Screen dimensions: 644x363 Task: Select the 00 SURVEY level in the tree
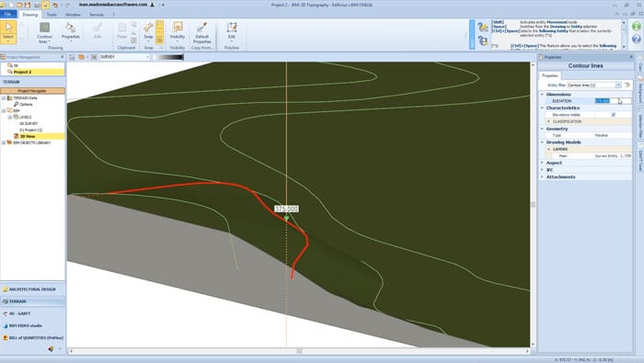tap(29, 123)
